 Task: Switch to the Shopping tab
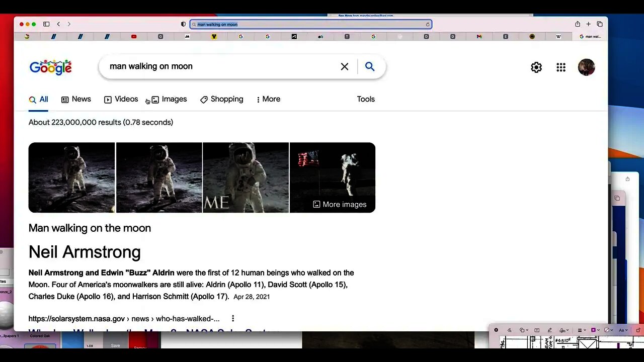point(221,99)
